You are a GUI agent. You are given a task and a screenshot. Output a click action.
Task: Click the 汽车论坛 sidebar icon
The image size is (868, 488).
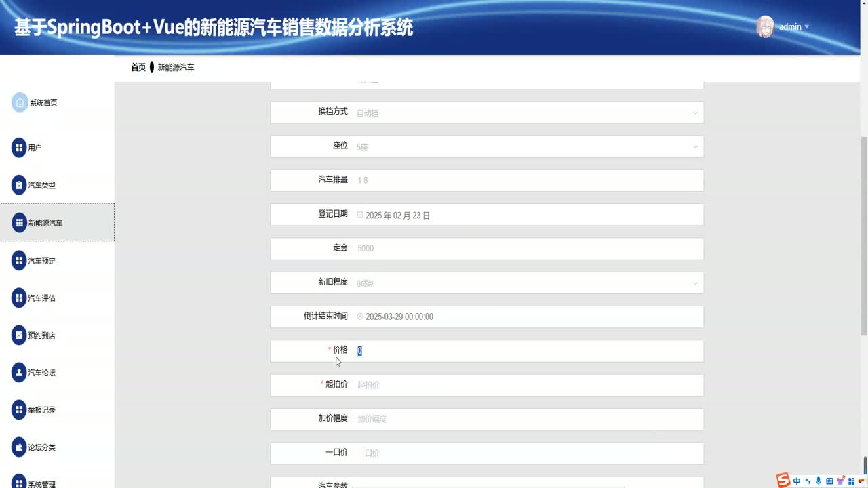19,373
